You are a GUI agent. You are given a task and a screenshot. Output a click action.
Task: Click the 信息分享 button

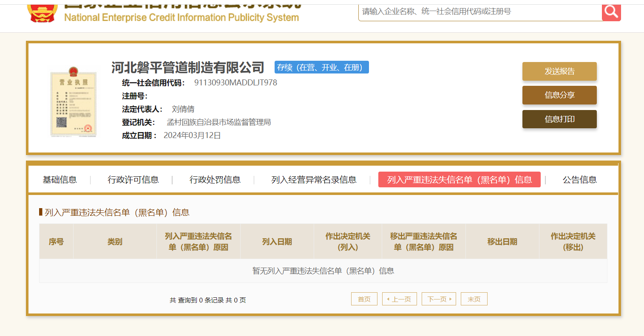(x=559, y=95)
